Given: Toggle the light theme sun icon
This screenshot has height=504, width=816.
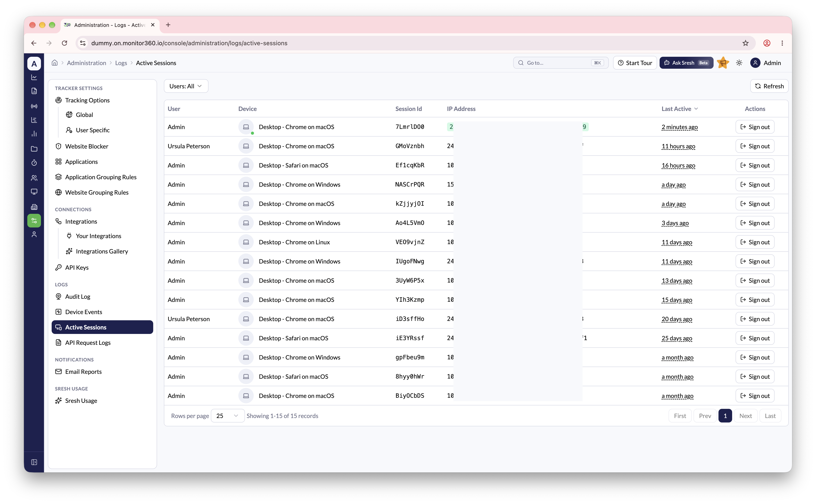Looking at the screenshot, I should point(739,63).
